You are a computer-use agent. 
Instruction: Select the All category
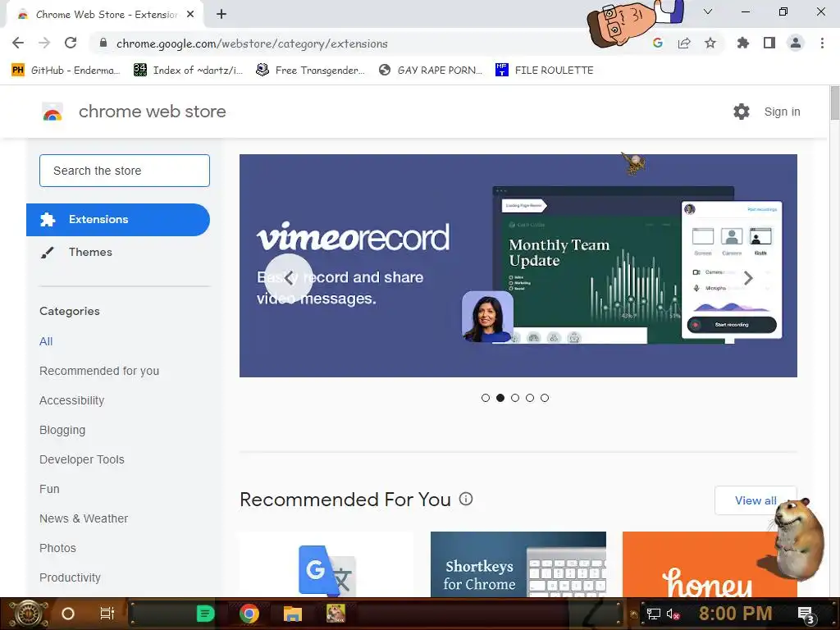(x=46, y=341)
